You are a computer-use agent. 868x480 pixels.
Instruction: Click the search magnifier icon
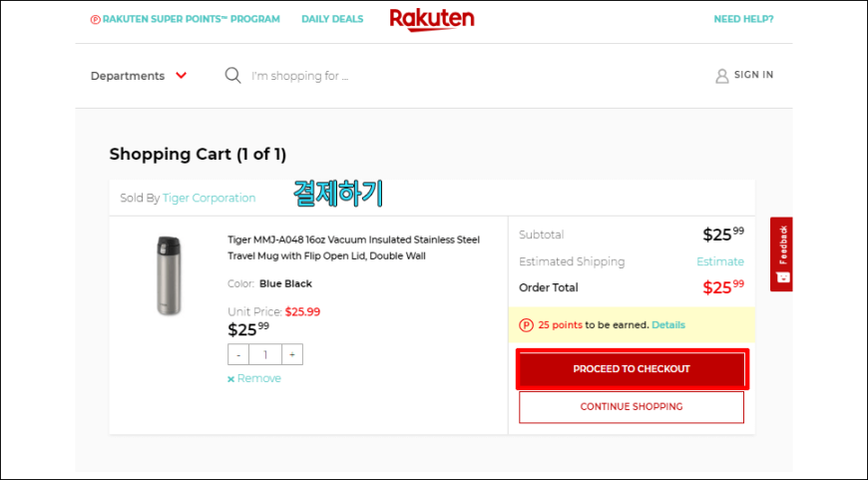(x=232, y=76)
